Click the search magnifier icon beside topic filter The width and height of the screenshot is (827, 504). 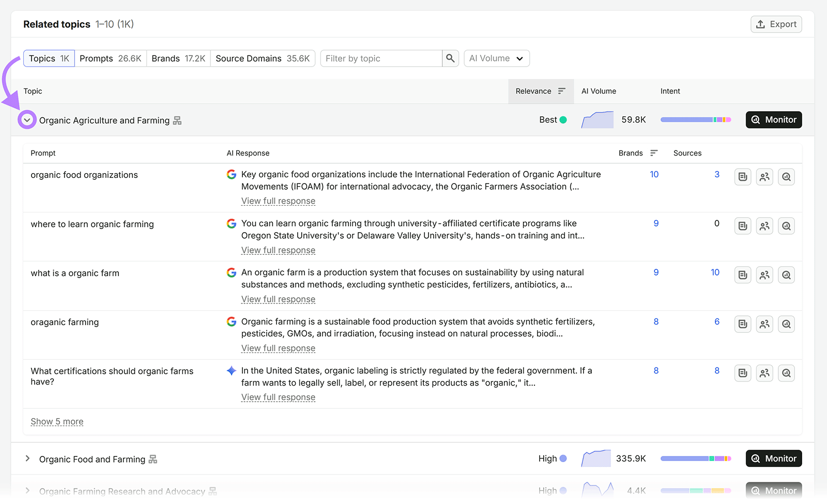point(450,58)
